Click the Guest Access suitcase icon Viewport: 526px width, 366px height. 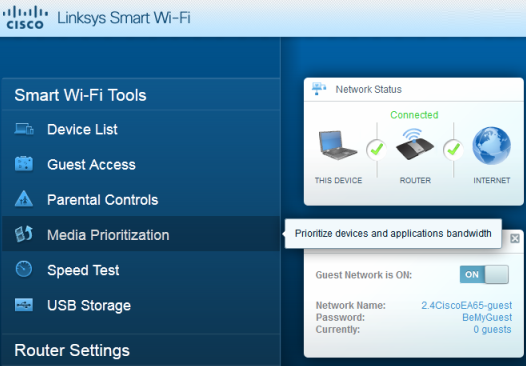[24, 164]
